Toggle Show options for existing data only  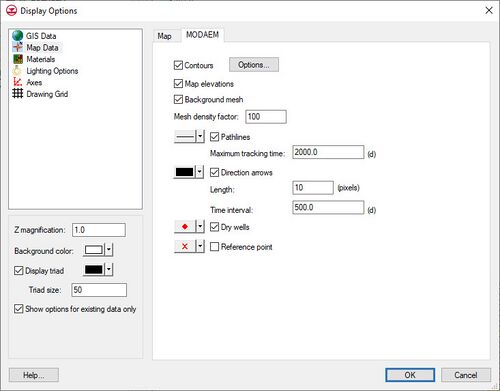pyautogui.click(x=18, y=309)
